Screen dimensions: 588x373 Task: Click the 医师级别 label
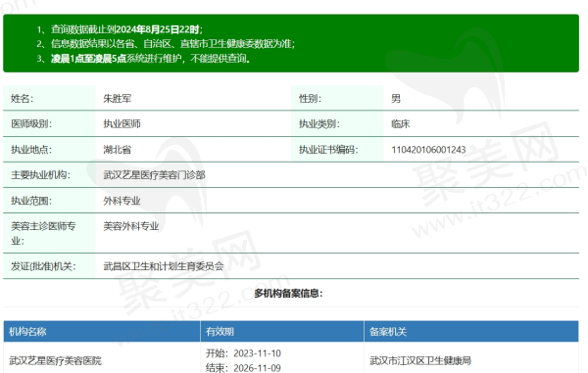pos(31,123)
